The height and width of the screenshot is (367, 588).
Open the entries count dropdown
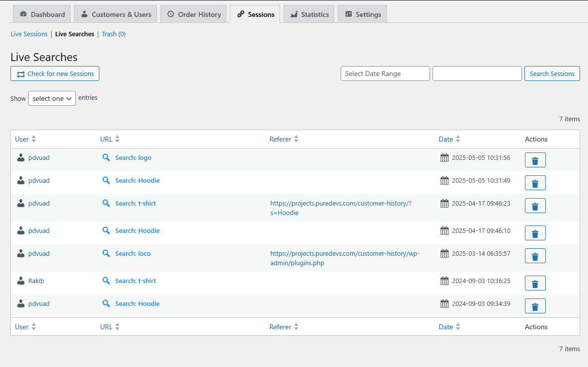[x=52, y=98]
